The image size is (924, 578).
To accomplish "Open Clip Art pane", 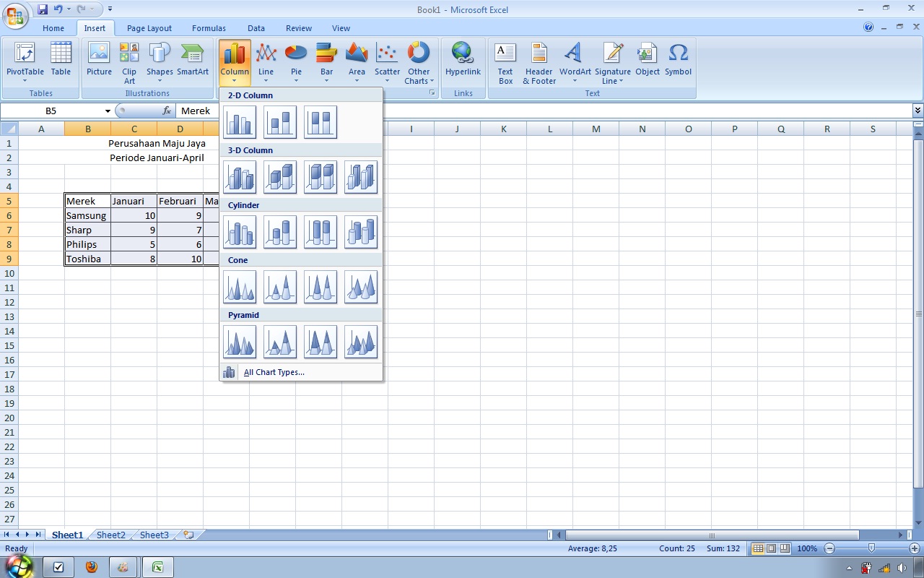I will [129, 63].
